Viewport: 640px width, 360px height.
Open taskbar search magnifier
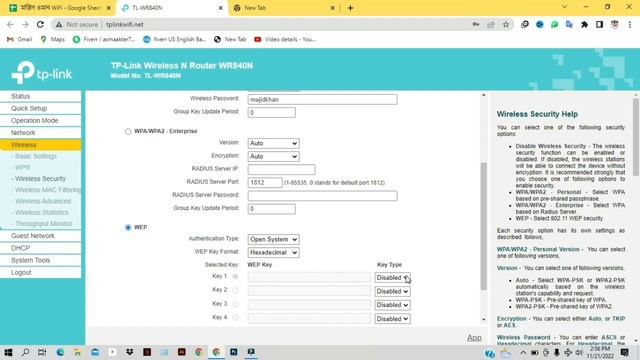click(x=25, y=352)
